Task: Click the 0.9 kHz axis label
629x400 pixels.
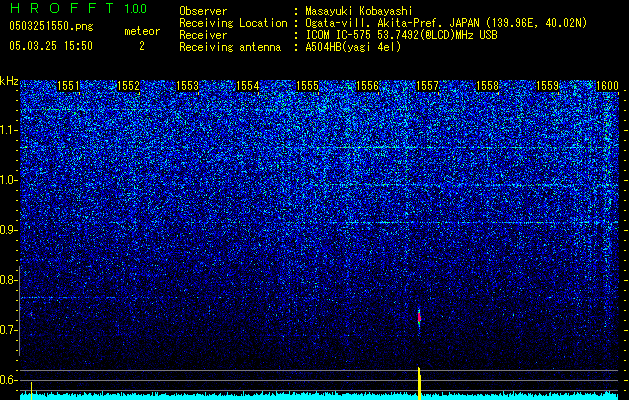Action: point(8,230)
